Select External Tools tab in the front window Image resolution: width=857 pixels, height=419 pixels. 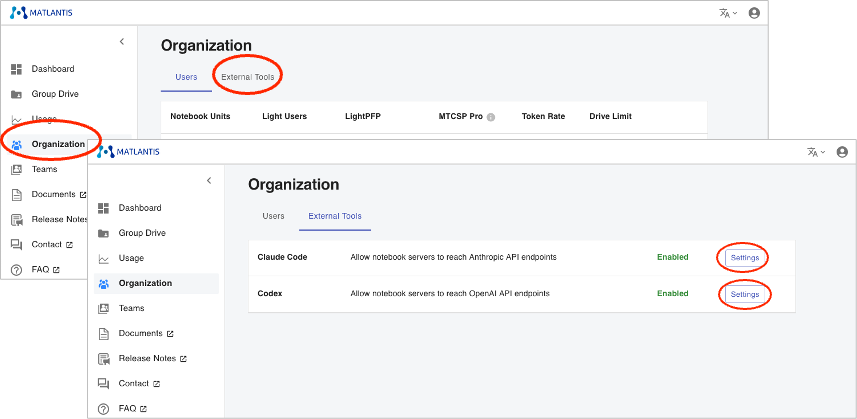click(x=335, y=216)
